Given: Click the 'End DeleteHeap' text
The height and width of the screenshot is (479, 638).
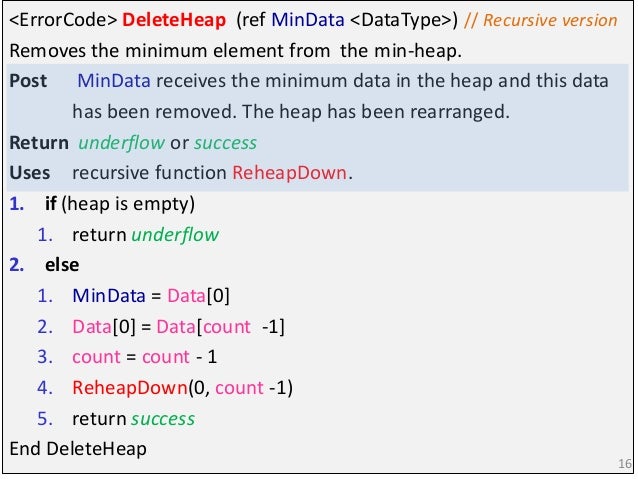Looking at the screenshot, I should point(77,449).
